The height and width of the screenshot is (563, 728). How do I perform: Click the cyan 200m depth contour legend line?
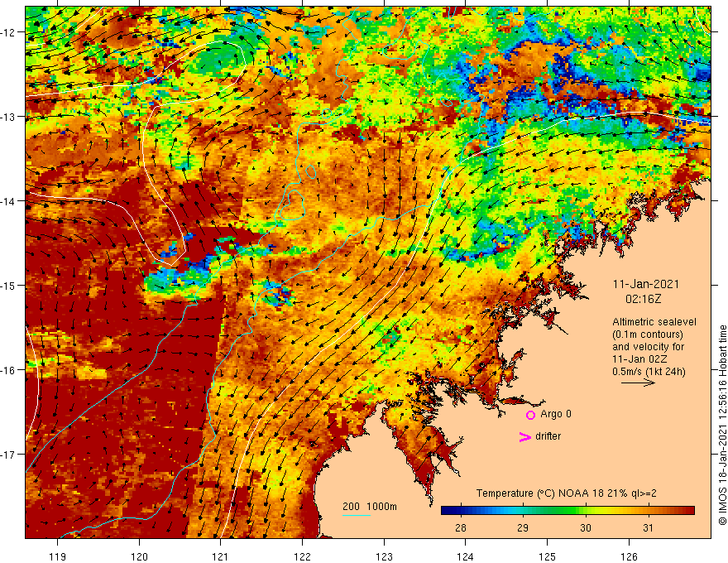coord(356,515)
